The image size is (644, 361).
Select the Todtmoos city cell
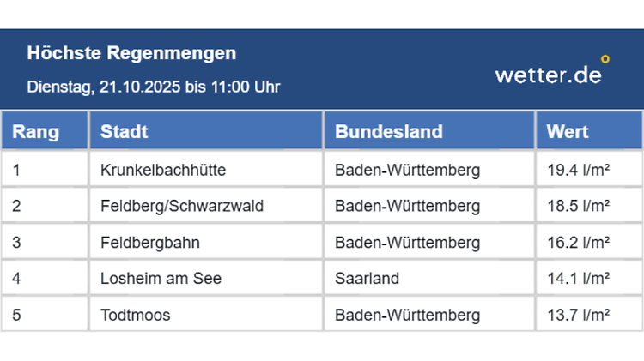[136, 315]
